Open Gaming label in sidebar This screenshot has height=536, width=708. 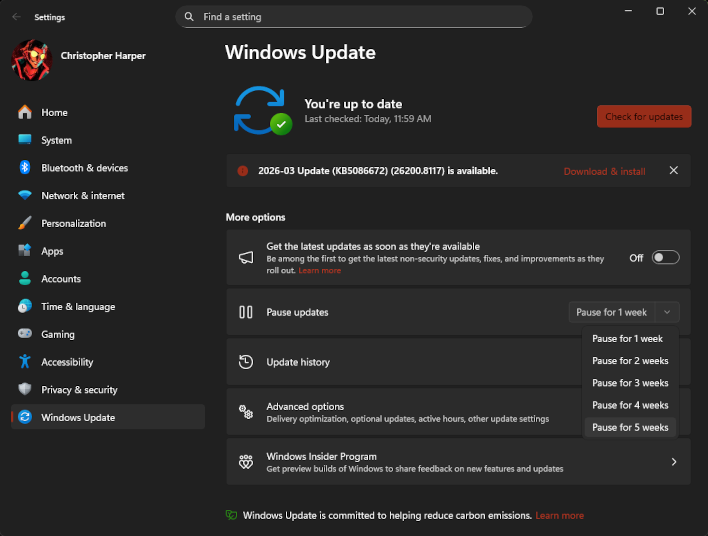[58, 334]
